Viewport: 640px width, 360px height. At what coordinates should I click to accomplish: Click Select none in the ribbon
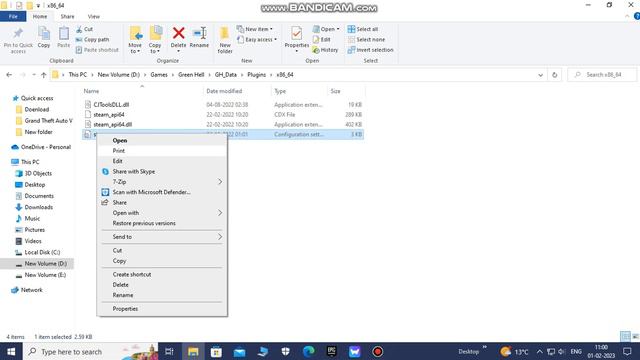tap(366, 40)
